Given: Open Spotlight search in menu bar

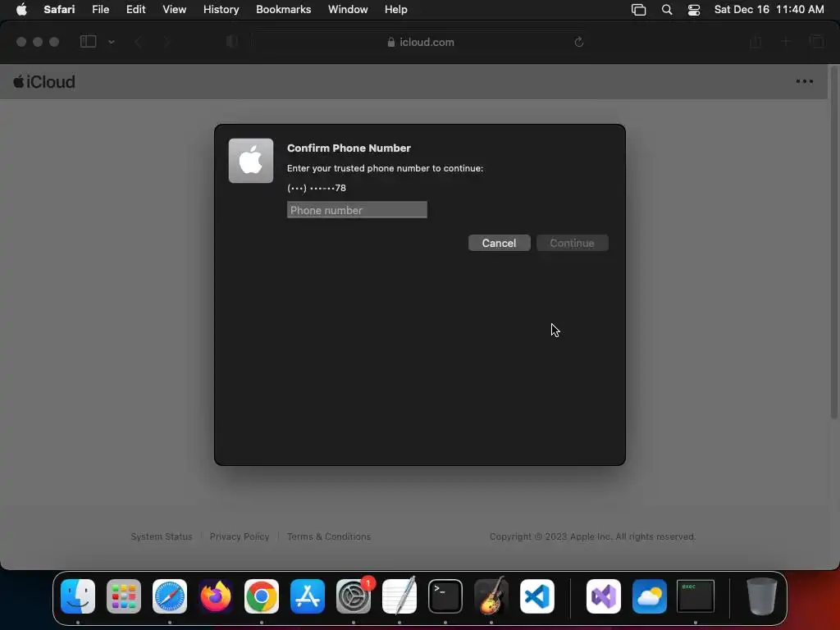Looking at the screenshot, I should click(x=666, y=10).
